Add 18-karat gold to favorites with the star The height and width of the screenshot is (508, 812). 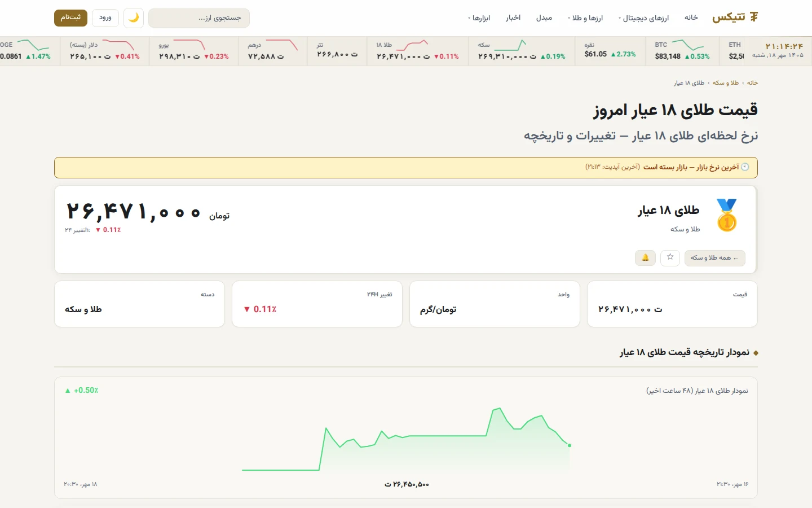(670, 258)
